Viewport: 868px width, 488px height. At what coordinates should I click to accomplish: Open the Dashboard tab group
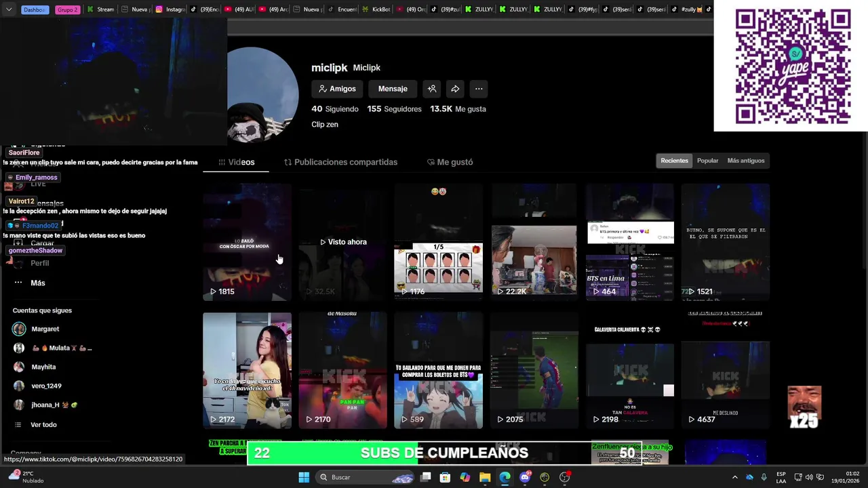tap(35, 9)
